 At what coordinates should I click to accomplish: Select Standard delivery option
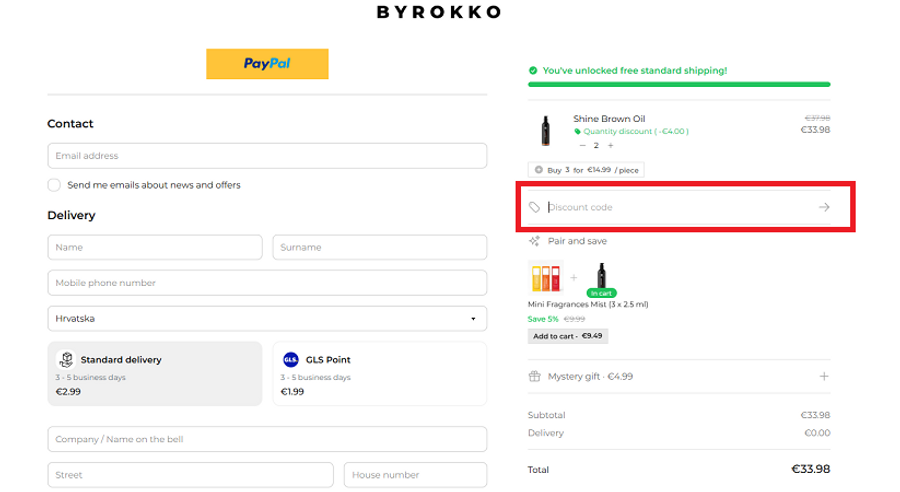[154, 374]
